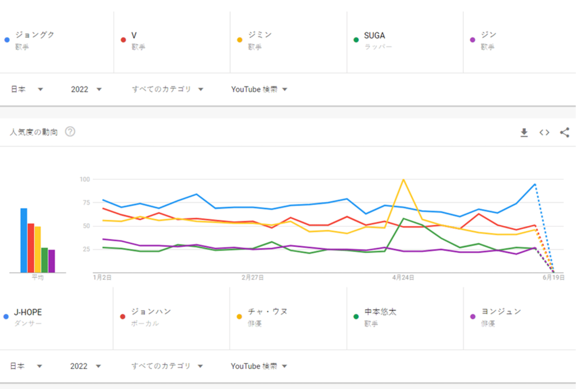Click the purple dot for ヨンジュン
The image size is (588, 389).
[472, 316]
